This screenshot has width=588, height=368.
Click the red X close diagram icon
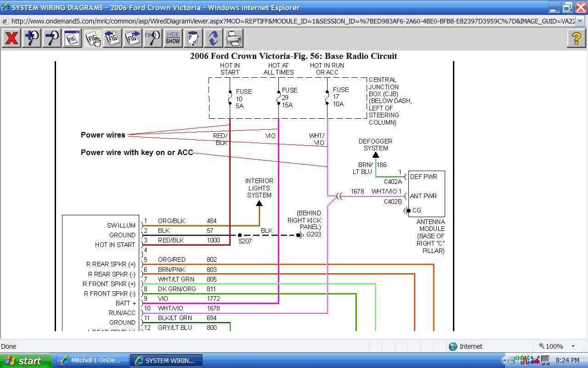coord(12,38)
